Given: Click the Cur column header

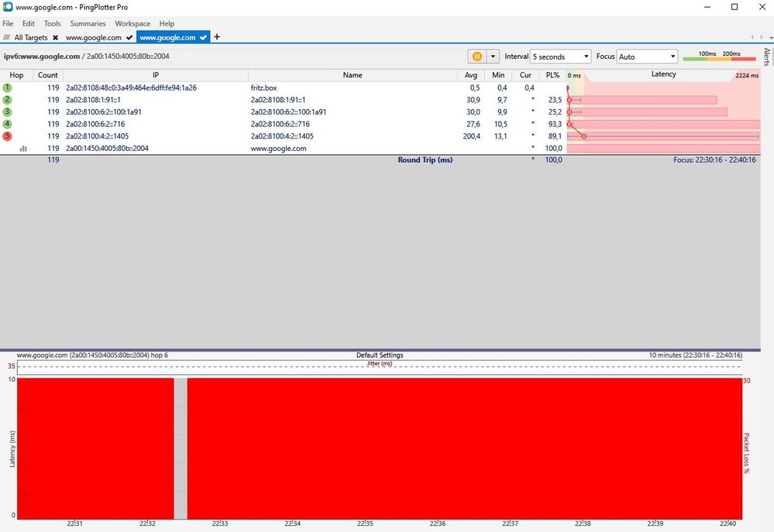Looking at the screenshot, I should tap(526, 75).
